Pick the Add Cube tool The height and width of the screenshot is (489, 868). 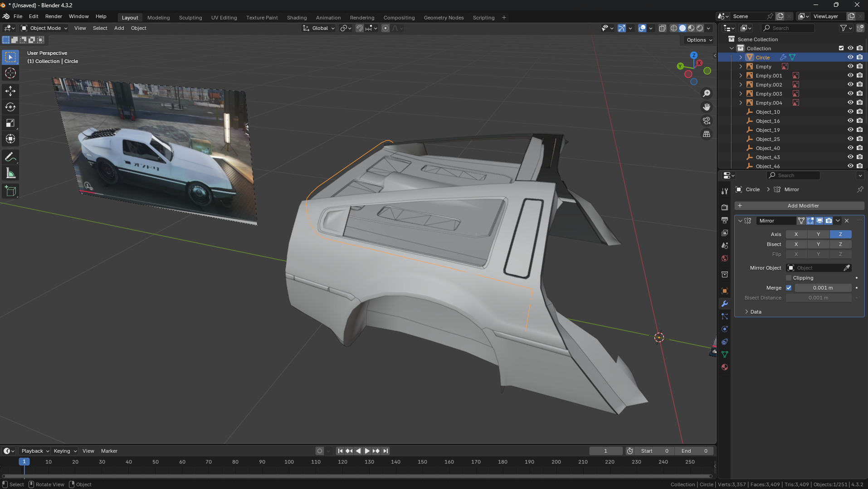10,191
